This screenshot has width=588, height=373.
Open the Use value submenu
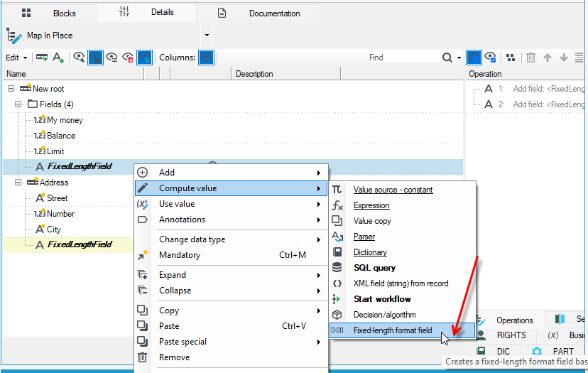tap(231, 204)
